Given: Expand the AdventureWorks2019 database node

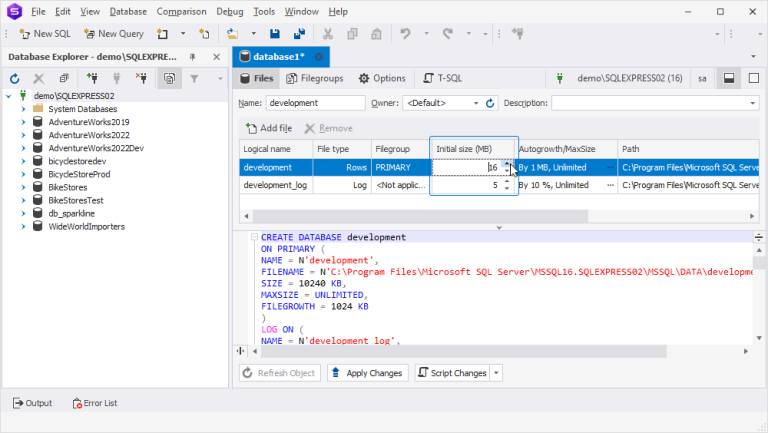Looking at the screenshot, I should [x=23, y=121].
